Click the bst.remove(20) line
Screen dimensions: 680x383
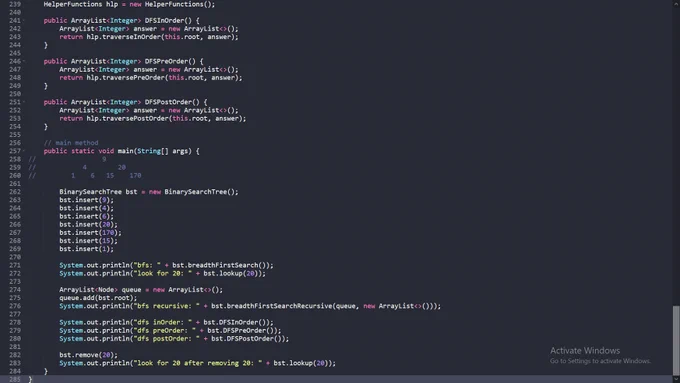point(88,355)
